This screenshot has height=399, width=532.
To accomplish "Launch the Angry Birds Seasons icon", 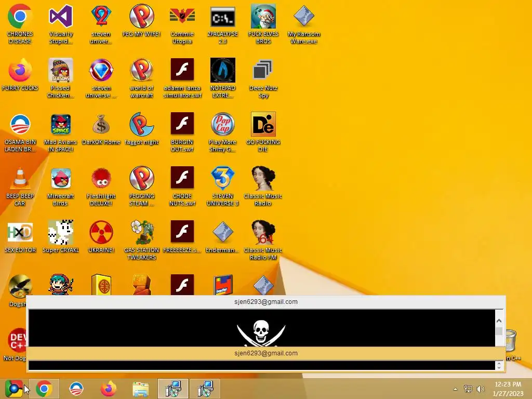I will tap(60, 70).
